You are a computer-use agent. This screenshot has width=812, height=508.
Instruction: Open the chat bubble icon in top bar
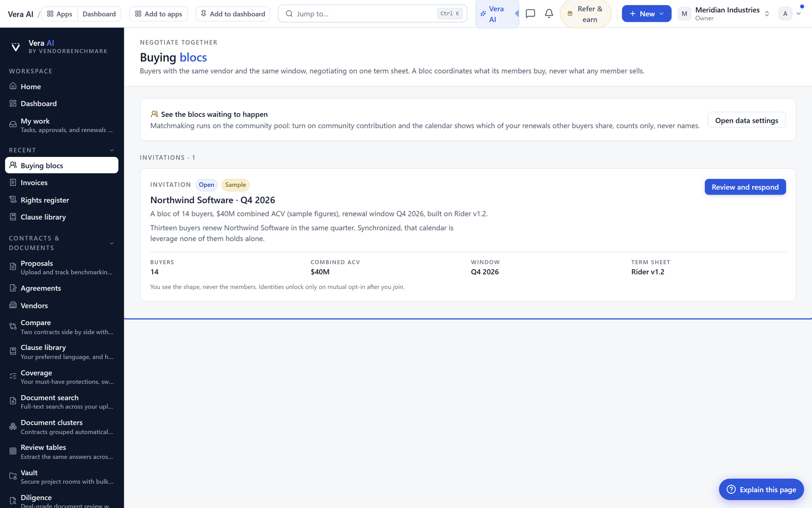coord(530,14)
